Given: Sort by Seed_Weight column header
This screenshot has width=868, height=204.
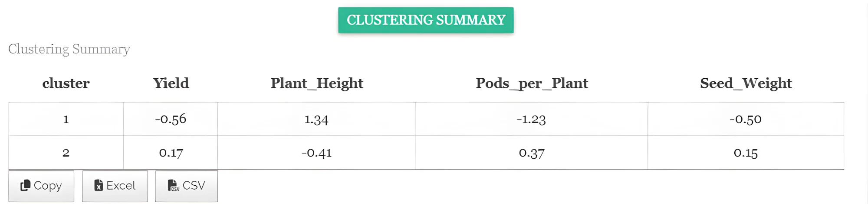Looking at the screenshot, I should click(x=746, y=83).
